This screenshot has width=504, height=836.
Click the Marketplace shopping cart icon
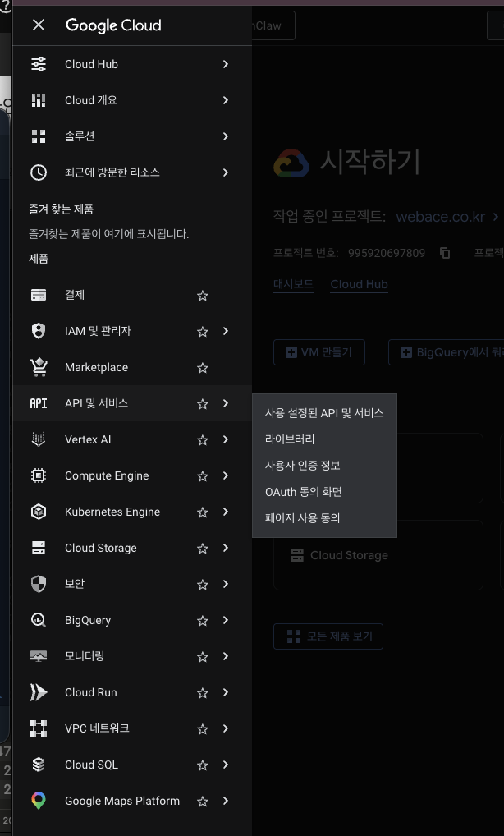coord(39,367)
